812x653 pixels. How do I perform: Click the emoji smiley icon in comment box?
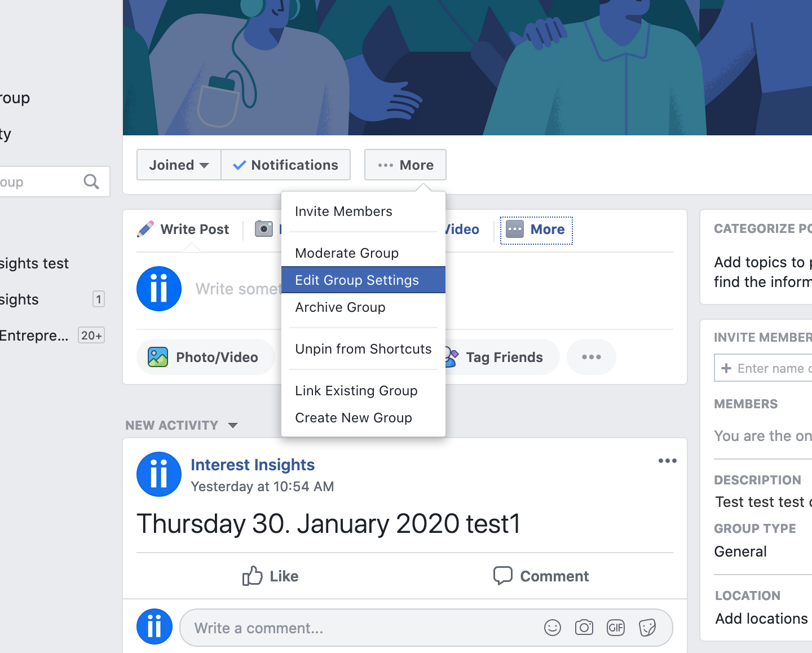[553, 628]
